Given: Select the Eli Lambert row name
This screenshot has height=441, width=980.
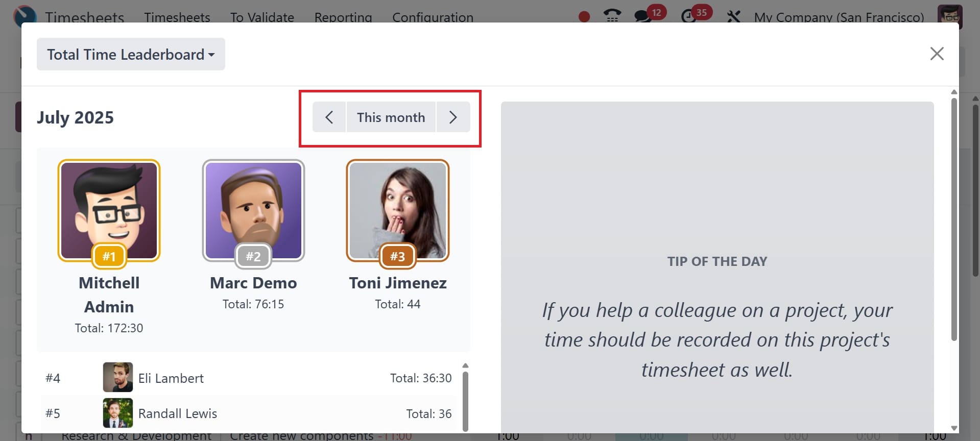Looking at the screenshot, I should click(x=171, y=378).
